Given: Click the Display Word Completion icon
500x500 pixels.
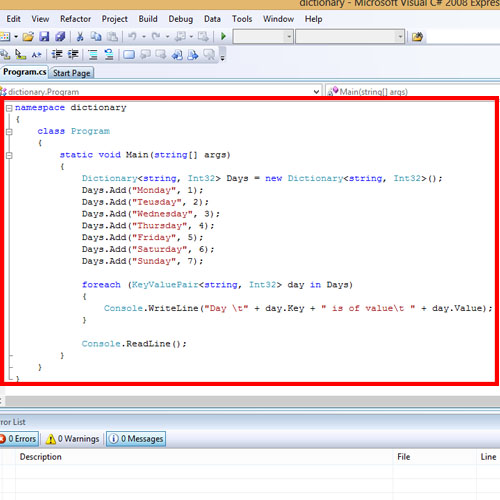Looking at the screenshot, I should pyautogui.click(x=36, y=55).
